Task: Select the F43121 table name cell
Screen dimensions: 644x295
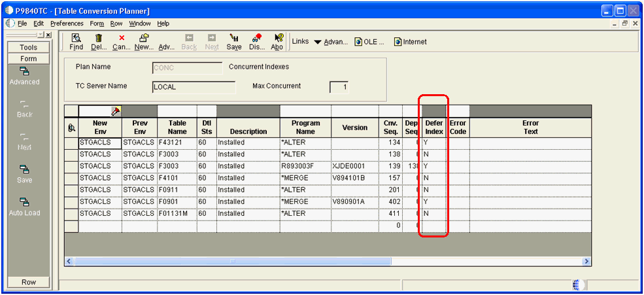Action: click(177, 142)
